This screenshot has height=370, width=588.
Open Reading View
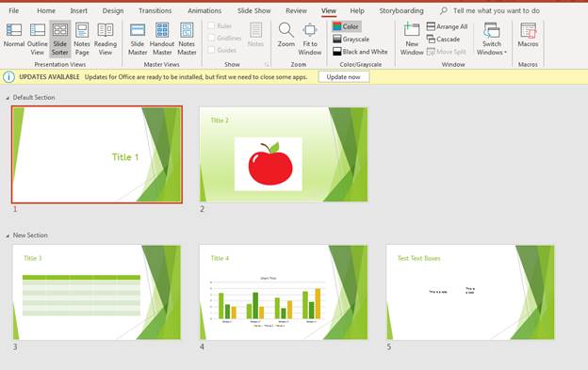106,39
